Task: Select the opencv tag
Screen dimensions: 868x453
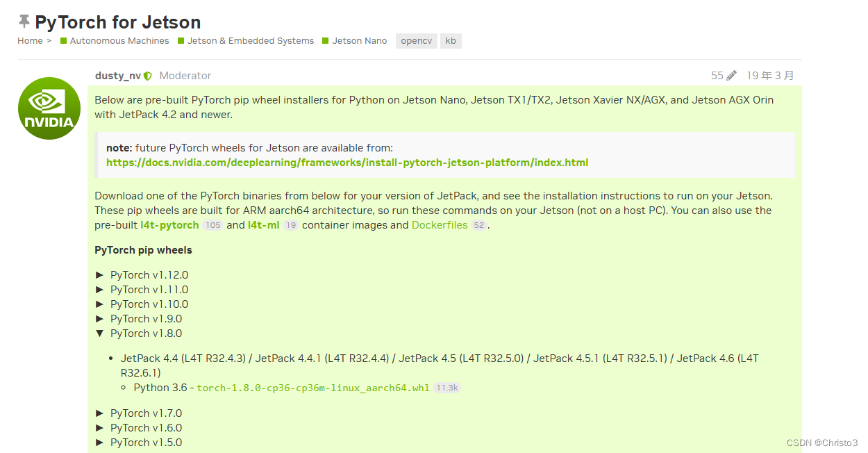Action: 417,41
